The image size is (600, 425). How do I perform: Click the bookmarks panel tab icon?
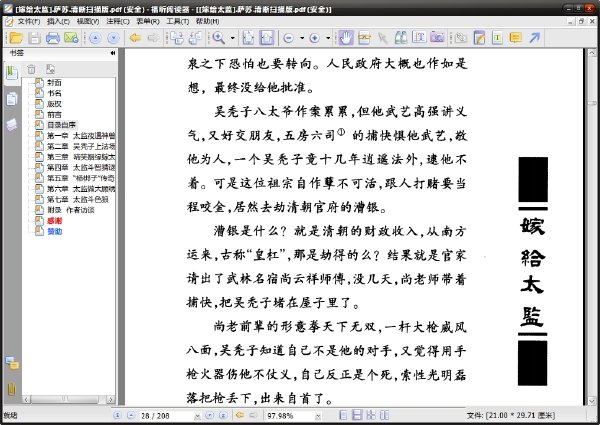12,73
